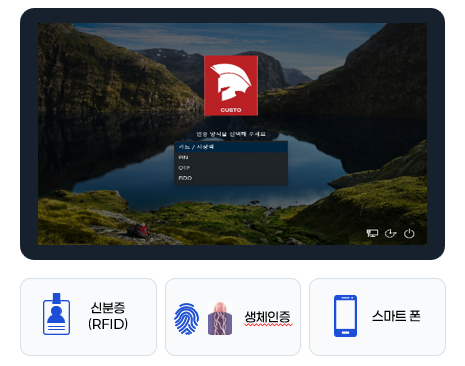Click the blue smartphone icon
Viewport: 465px width, 366px height.
(345, 316)
